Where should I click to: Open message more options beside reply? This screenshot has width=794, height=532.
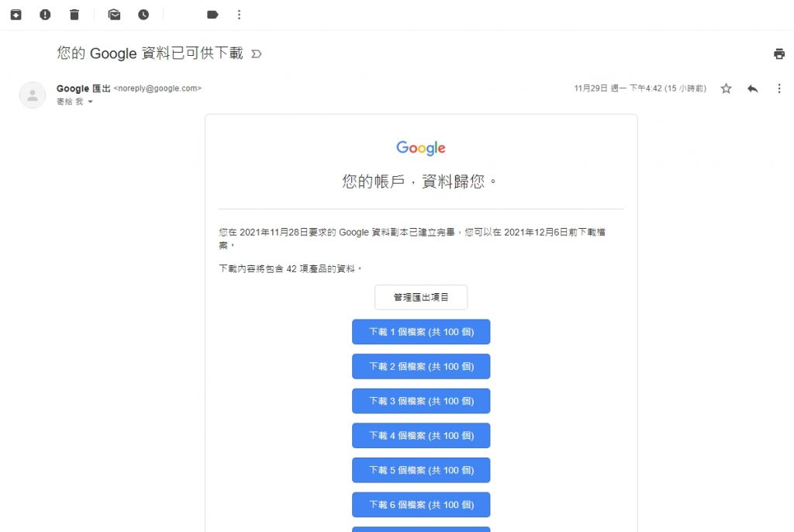point(779,88)
